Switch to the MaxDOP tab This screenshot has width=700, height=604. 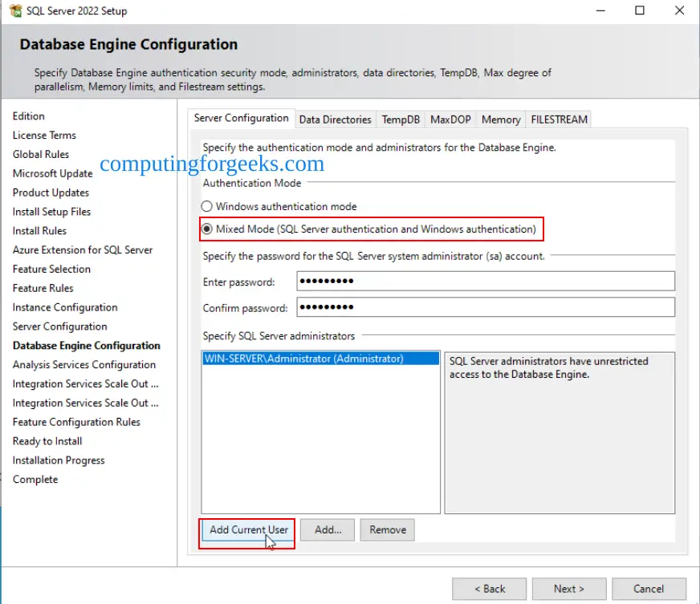(450, 120)
